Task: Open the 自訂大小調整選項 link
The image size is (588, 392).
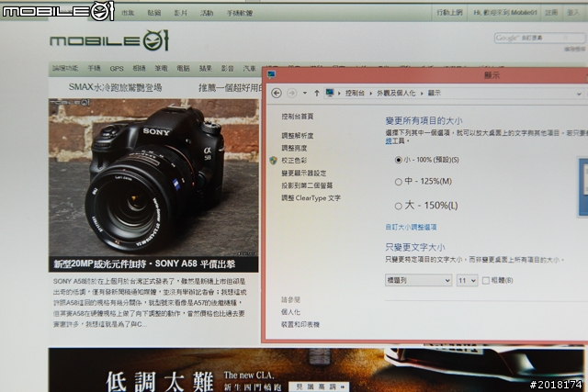Action: (411, 227)
